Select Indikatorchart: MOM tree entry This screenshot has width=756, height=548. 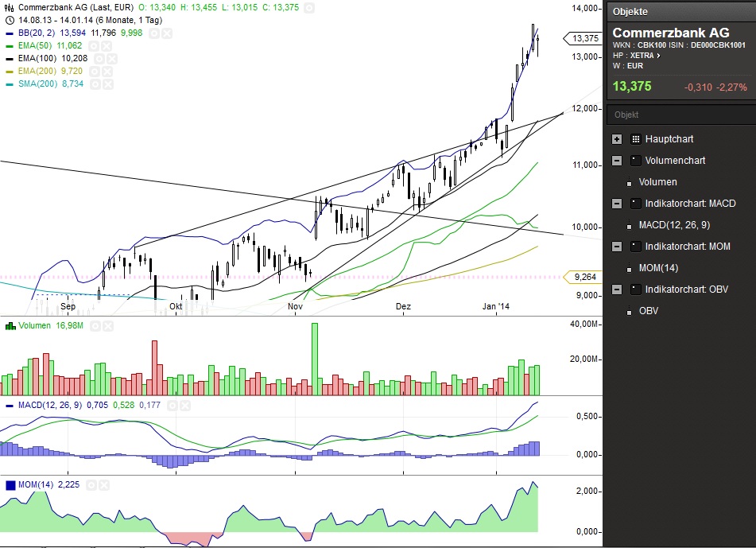point(688,247)
